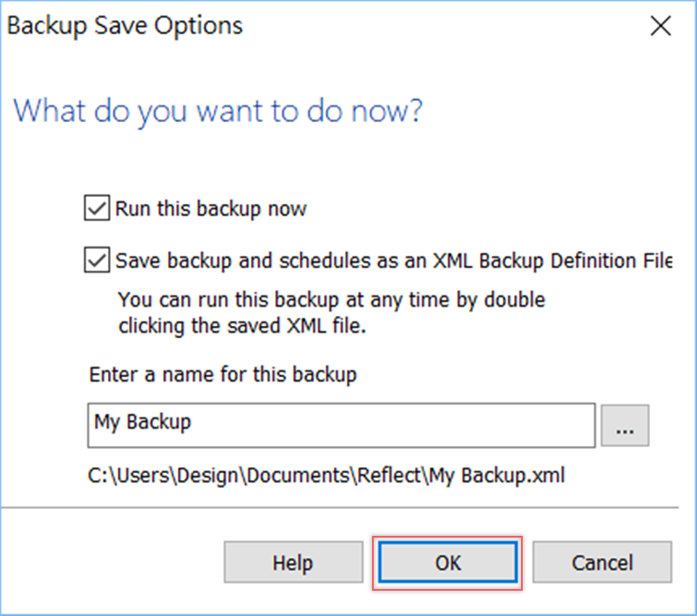The width and height of the screenshot is (697, 616).
Task: Click the empty title bar area beside the title
Action: [x=436, y=26]
